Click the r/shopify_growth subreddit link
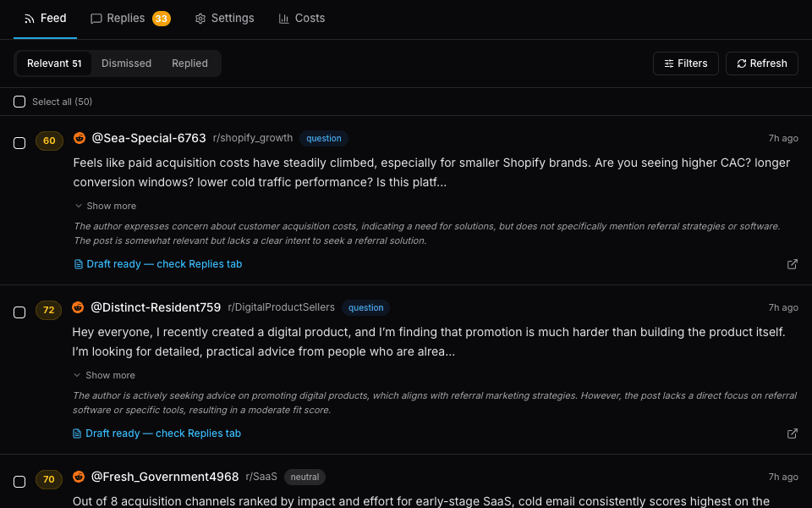 click(x=253, y=138)
